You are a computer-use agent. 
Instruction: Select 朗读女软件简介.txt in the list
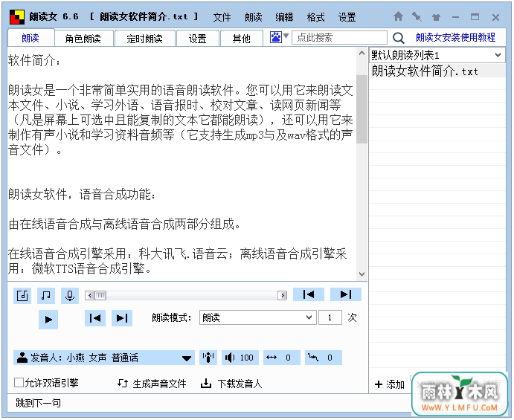click(x=437, y=71)
